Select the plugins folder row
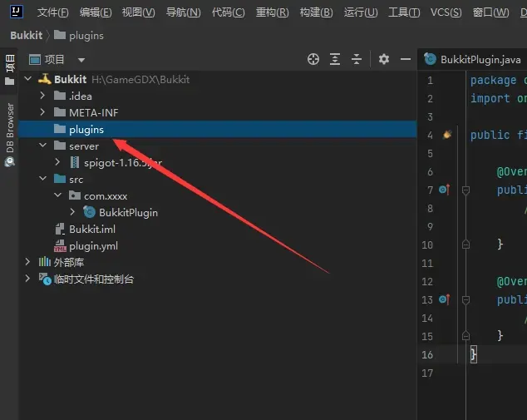The width and height of the screenshot is (527, 420). click(x=218, y=130)
